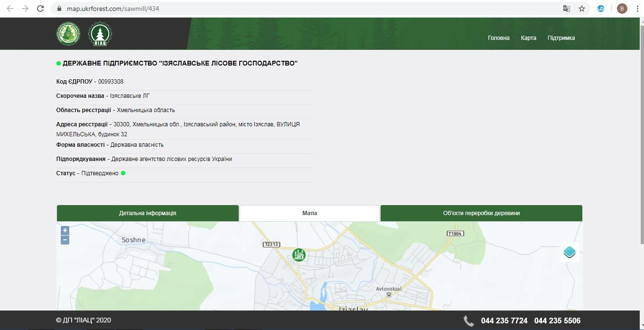Go to Головна page
644x330 pixels.
click(498, 38)
